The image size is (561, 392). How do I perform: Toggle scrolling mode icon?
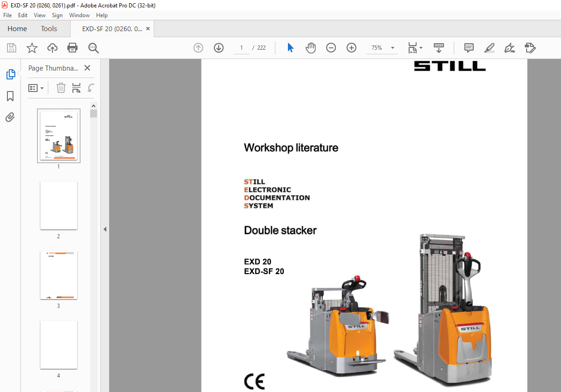439,48
